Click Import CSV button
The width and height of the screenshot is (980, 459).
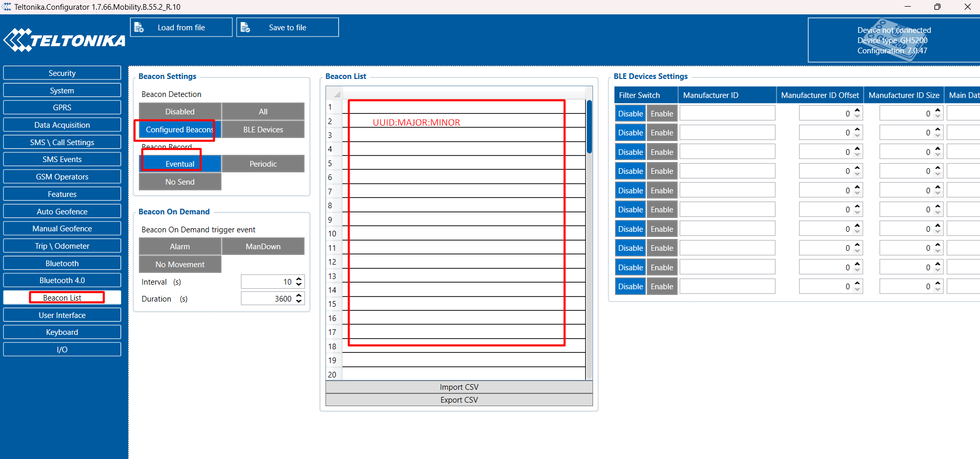point(459,387)
